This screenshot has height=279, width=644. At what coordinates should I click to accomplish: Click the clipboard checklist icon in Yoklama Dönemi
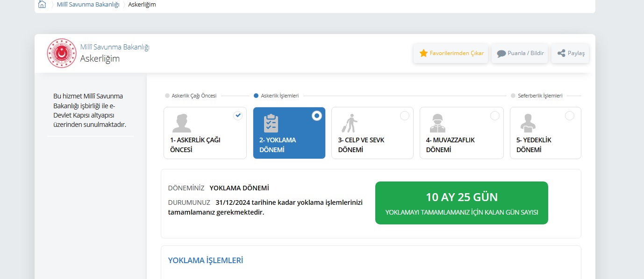pos(271,123)
